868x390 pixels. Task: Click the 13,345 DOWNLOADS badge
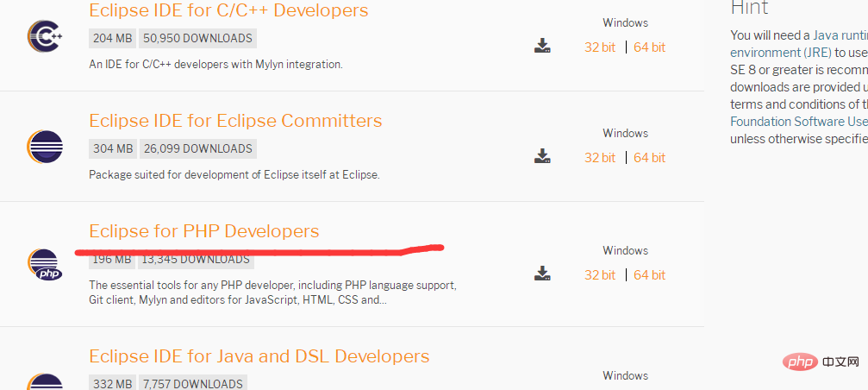tap(196, 259)
